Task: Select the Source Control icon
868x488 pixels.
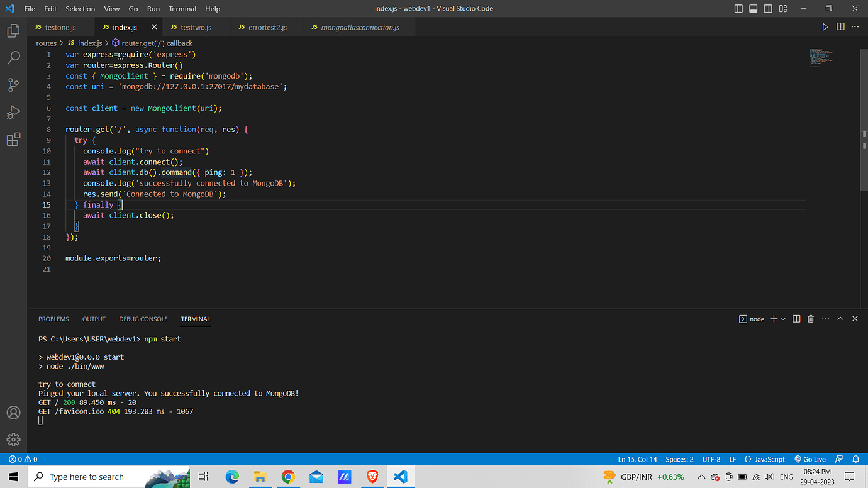Action: (x=13, y=84)
